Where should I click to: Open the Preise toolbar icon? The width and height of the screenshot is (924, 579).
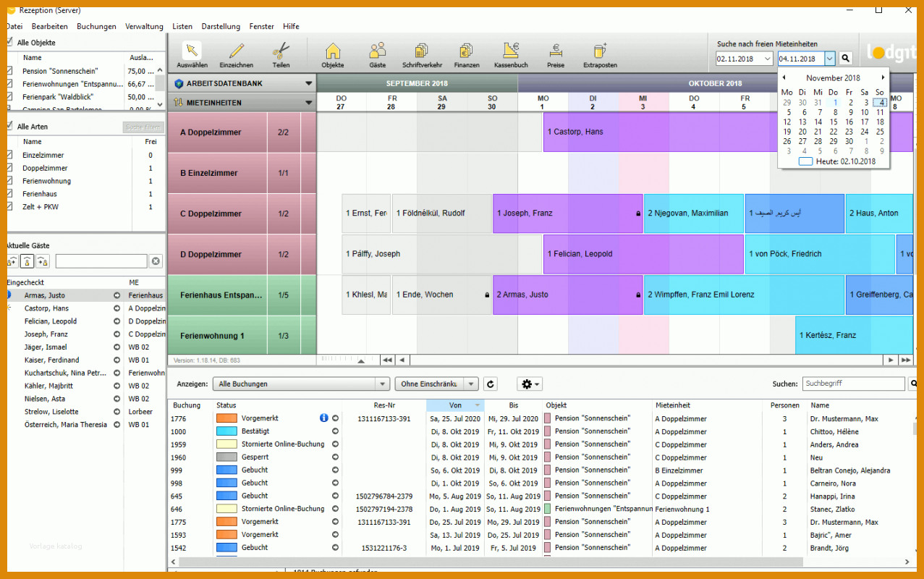(x=556, y=54)
